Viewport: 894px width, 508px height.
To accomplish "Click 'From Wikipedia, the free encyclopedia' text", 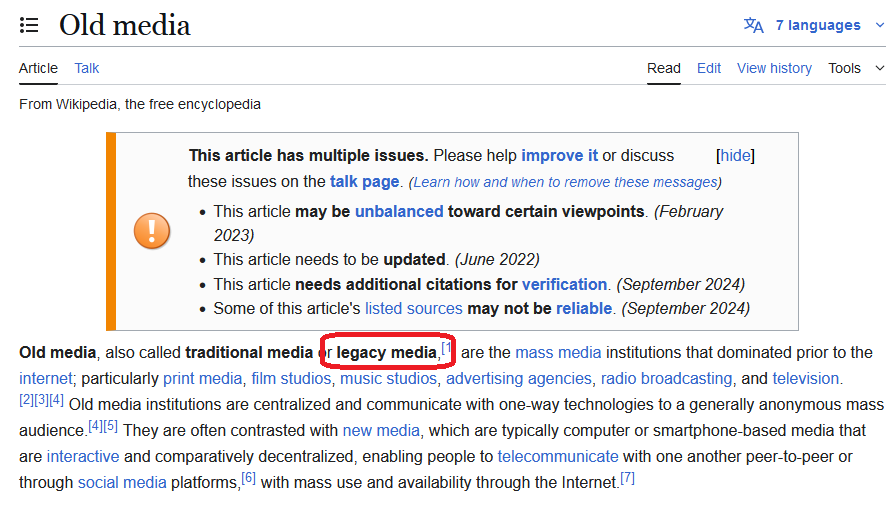I will tap(140, 104).
